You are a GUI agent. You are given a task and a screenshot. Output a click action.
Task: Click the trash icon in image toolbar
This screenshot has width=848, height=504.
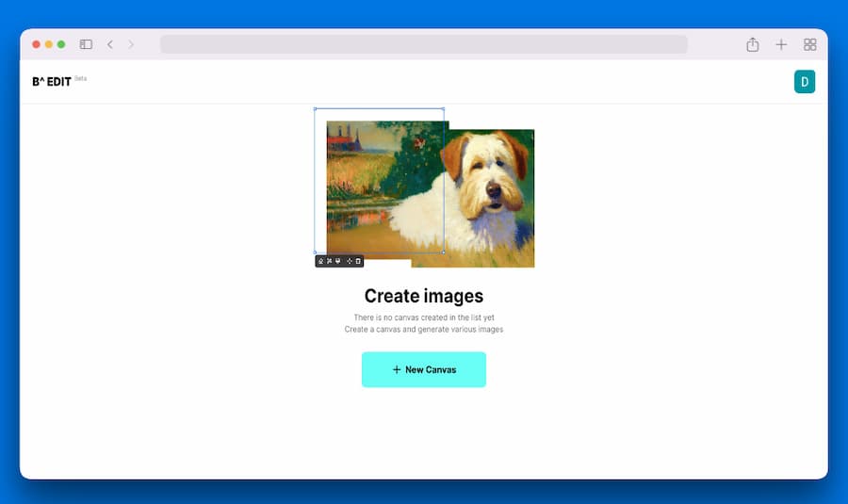[358, 261]
